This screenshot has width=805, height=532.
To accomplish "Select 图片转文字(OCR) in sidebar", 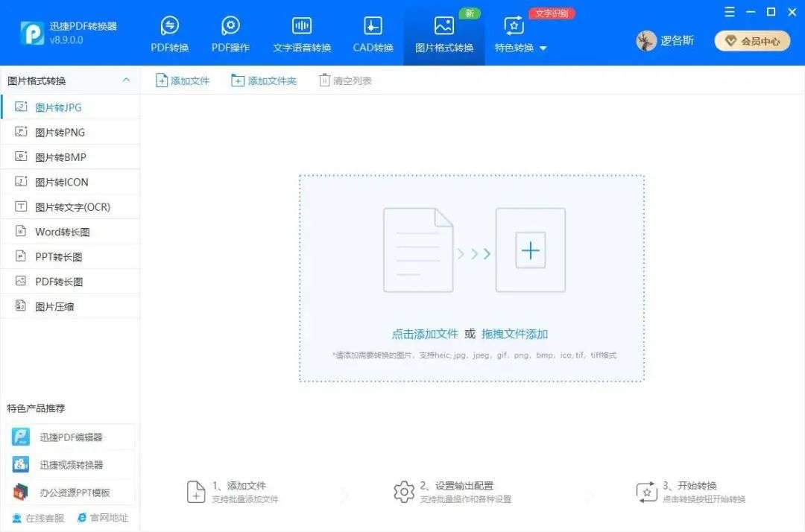I will [x=70, y=206].
